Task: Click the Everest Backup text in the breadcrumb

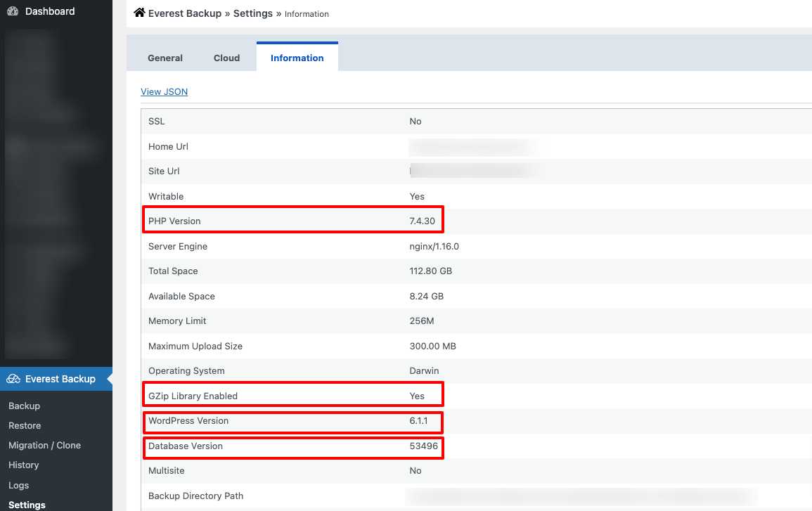Action: pos(185,13)
